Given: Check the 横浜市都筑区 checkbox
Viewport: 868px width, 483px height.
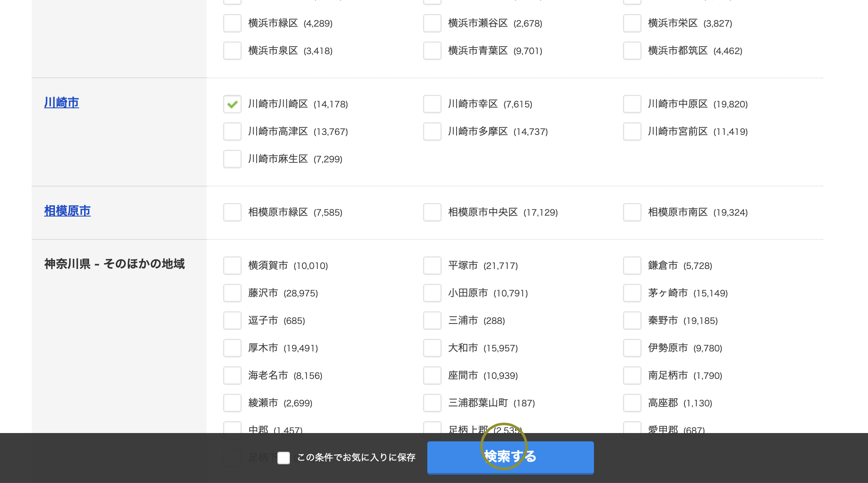Looking at the screenshot, I should click(632, 51).
